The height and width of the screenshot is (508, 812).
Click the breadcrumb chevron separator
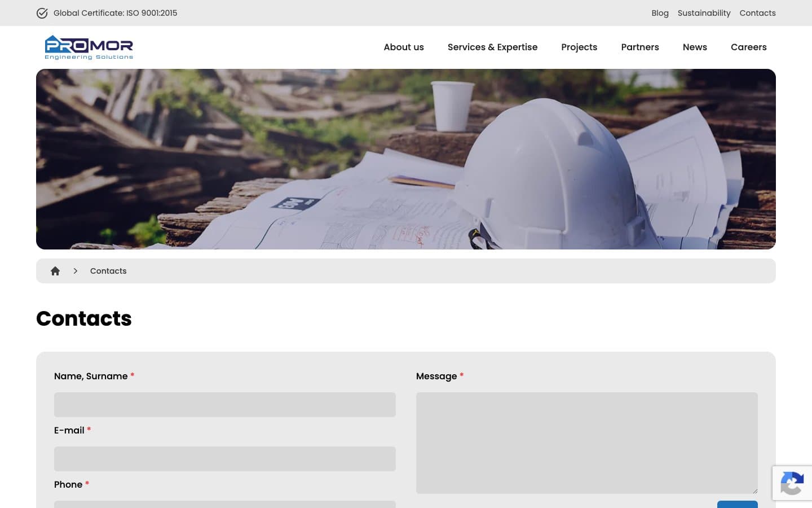point(75,271)
